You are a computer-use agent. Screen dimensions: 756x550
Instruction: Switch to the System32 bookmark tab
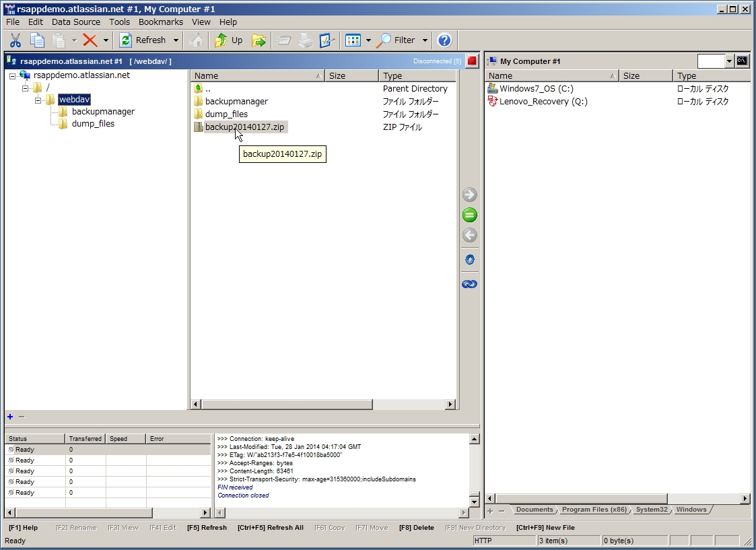[x=652, y=510]
